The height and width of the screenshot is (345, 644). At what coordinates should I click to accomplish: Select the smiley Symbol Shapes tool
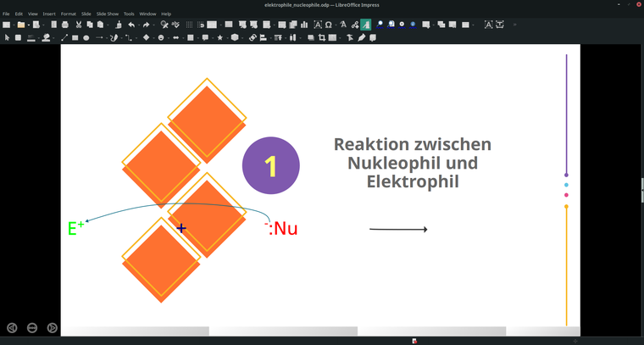point(161,38)
